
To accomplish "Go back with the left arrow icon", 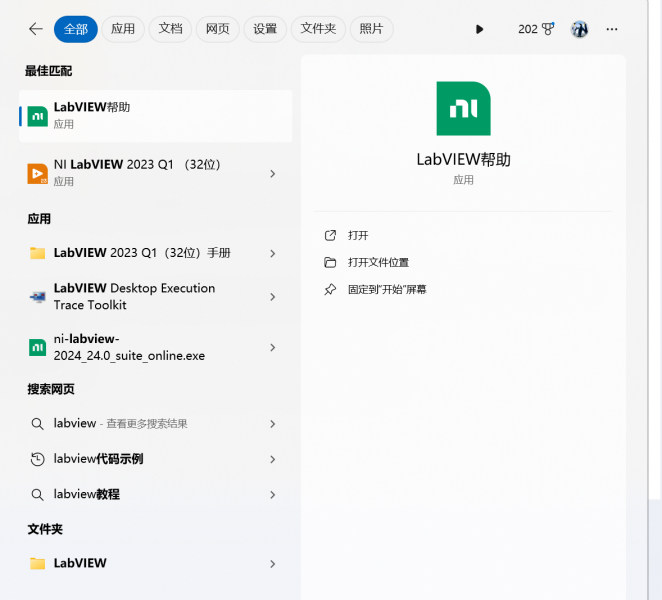I will [36, 29].
